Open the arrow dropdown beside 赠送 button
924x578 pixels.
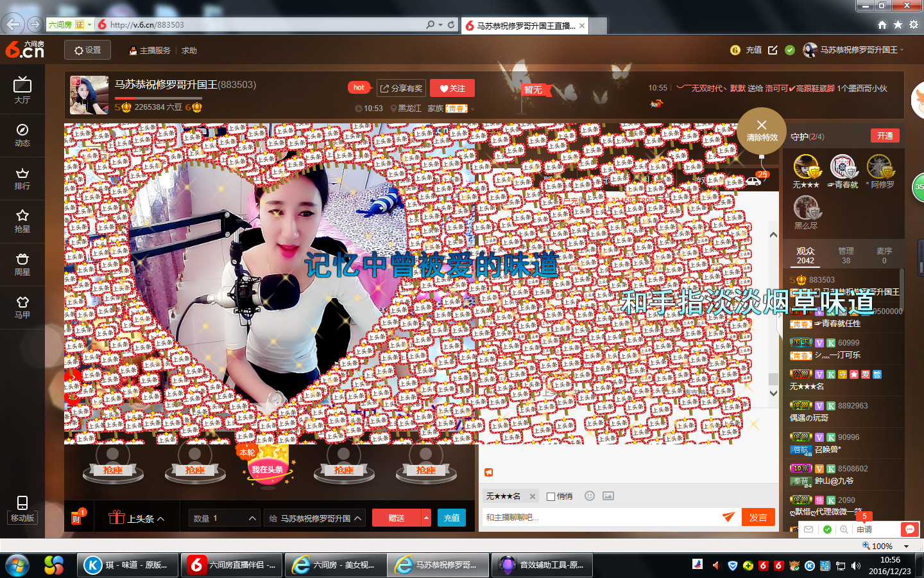click(426, 518)
